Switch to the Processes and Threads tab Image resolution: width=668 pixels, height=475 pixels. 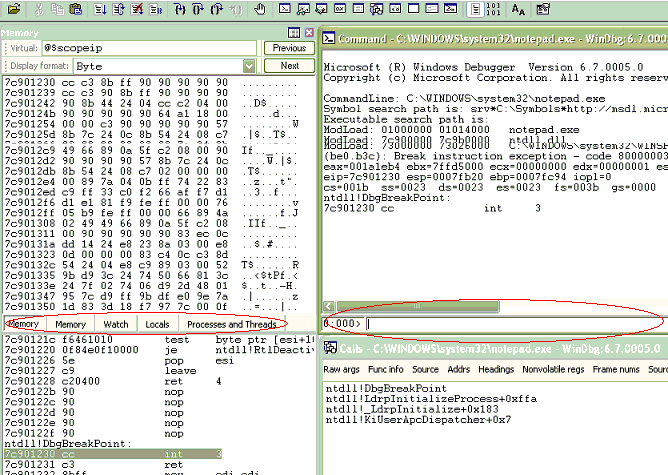[231, 324]
